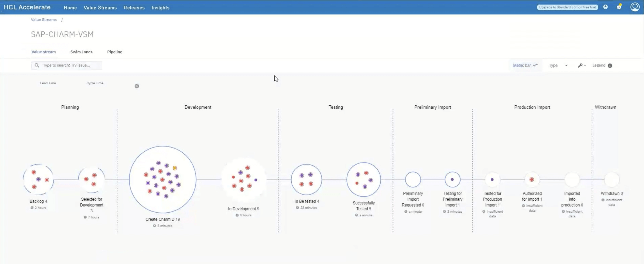Open settings gear in top bar
The image size is (644, 264).
point(619,7)
